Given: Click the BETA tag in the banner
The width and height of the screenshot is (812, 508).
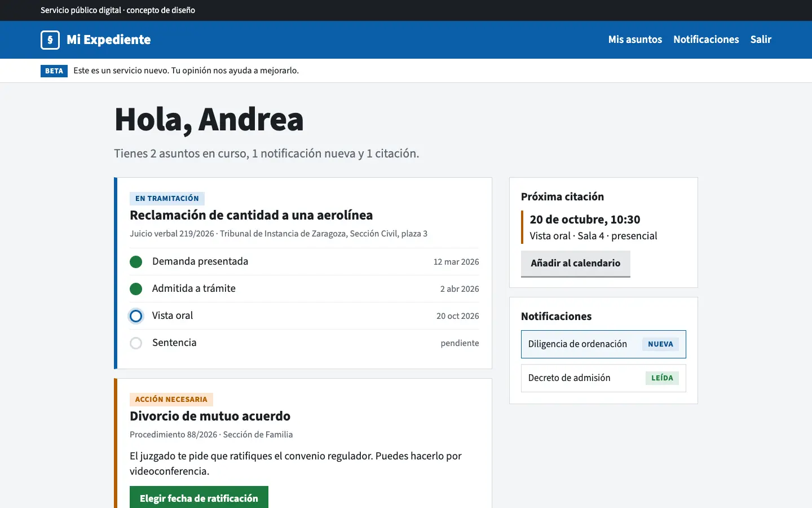Looking at the screenshot, I should (54, 71).
